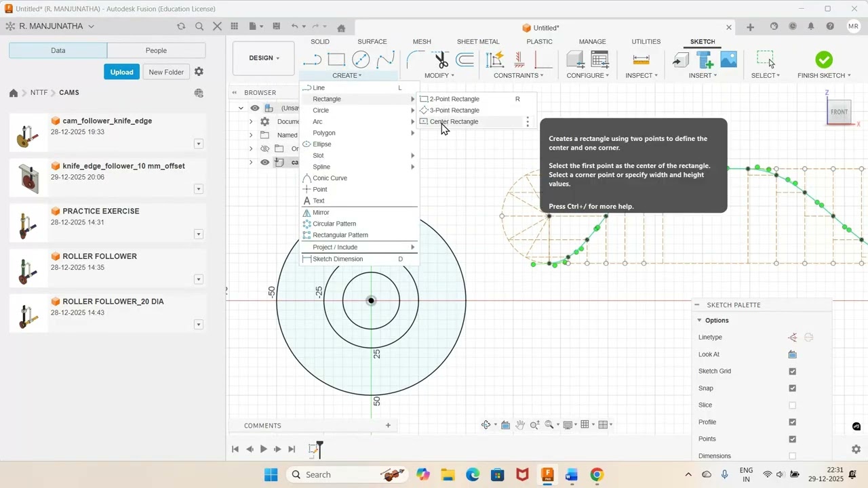
Task: Click the New Folder button
Action: pyautogui.click(x=166, y=72)
